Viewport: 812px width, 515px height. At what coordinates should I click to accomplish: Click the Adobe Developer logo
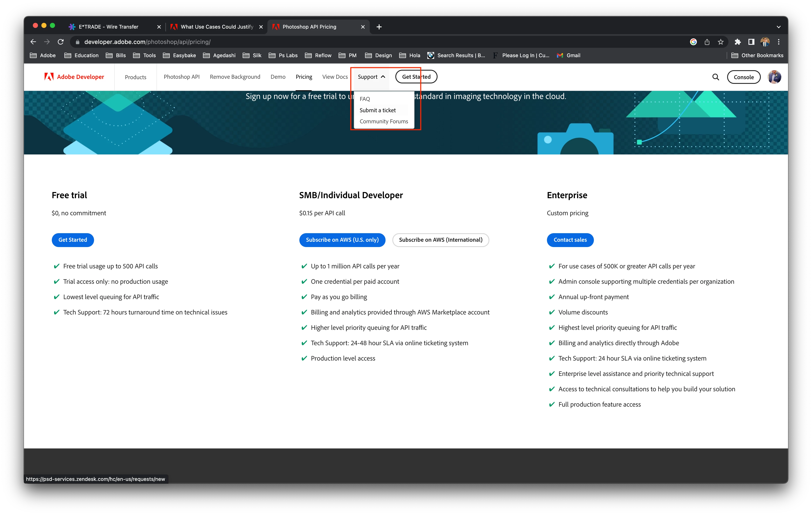74,77
